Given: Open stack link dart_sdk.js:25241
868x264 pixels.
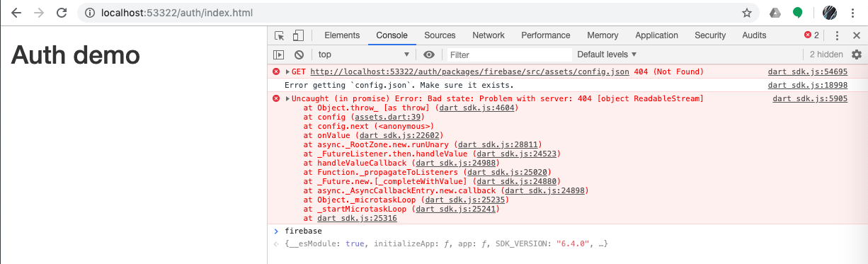Looking at the screenshot, I should coord(455,209).
